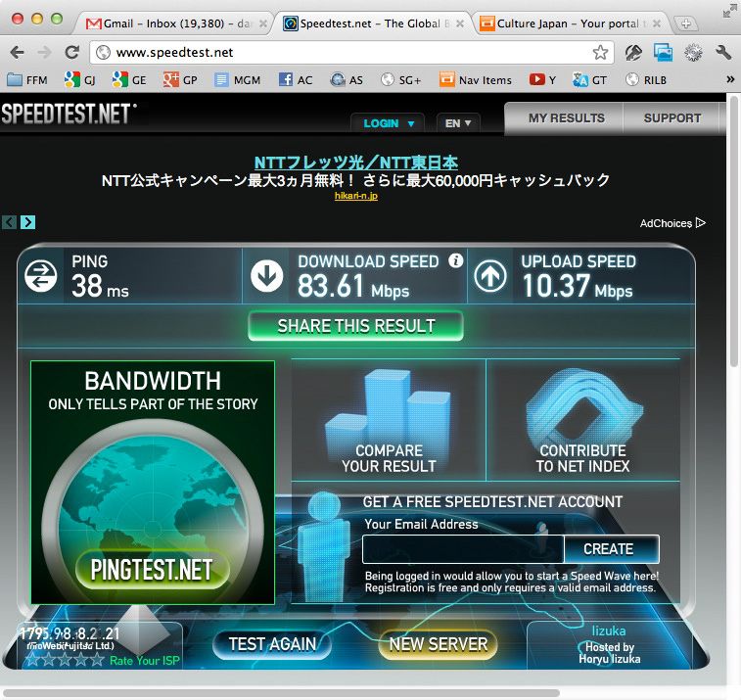Click the NEW SERVER button

[438, 644]
